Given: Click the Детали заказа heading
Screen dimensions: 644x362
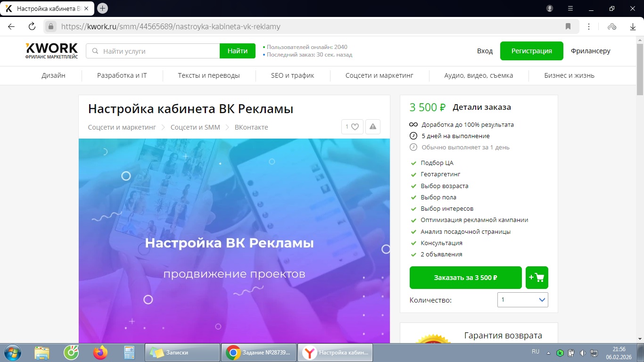Looking at the screenshot, I should 482,107.
